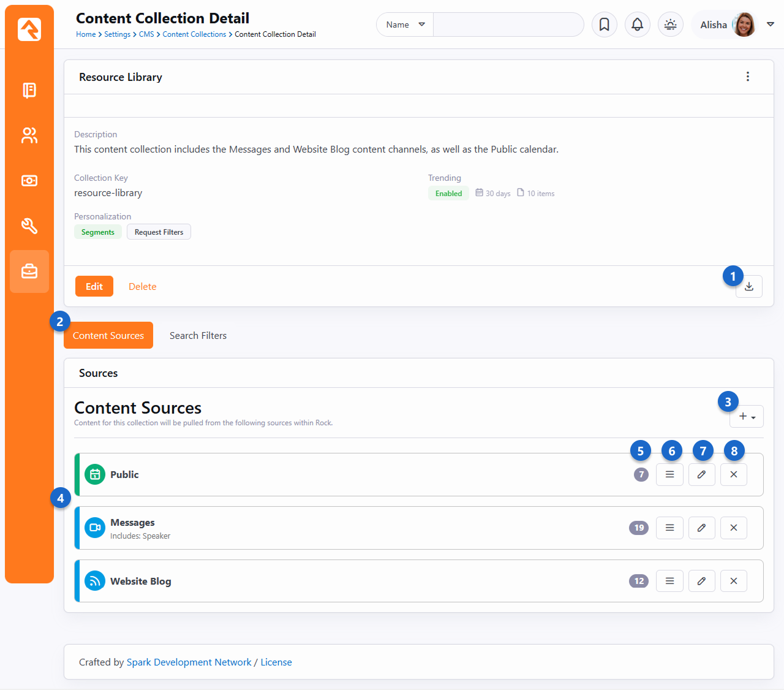This screenshot has width=784, height=690.
Task: Click the Messages source video icon
Action: [95, 528]
